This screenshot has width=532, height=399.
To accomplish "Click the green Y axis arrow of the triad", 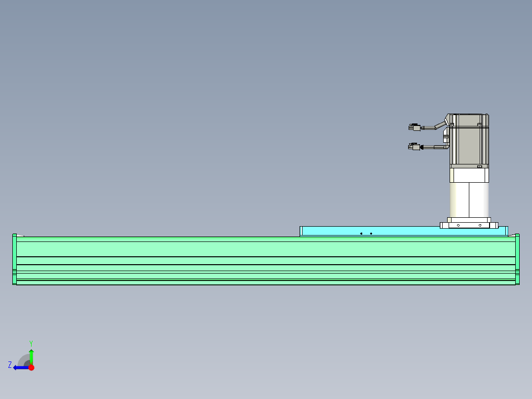I will [31, 356].
